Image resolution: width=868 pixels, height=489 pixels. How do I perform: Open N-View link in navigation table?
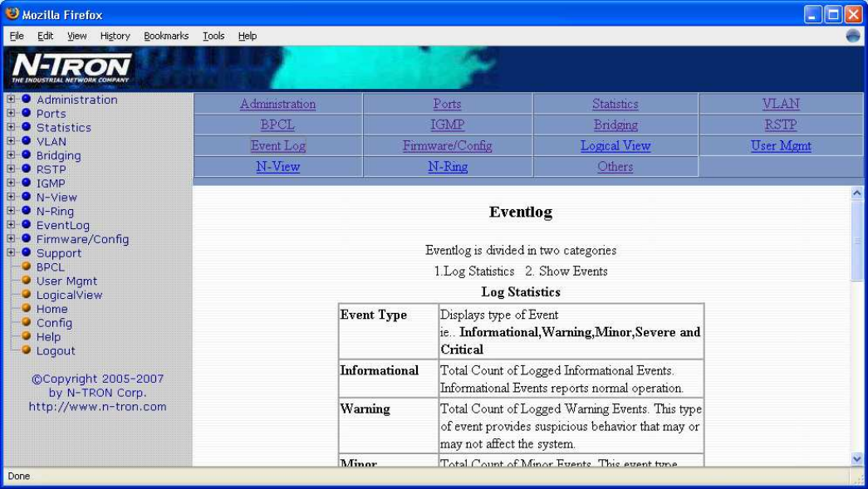point(278,167)
